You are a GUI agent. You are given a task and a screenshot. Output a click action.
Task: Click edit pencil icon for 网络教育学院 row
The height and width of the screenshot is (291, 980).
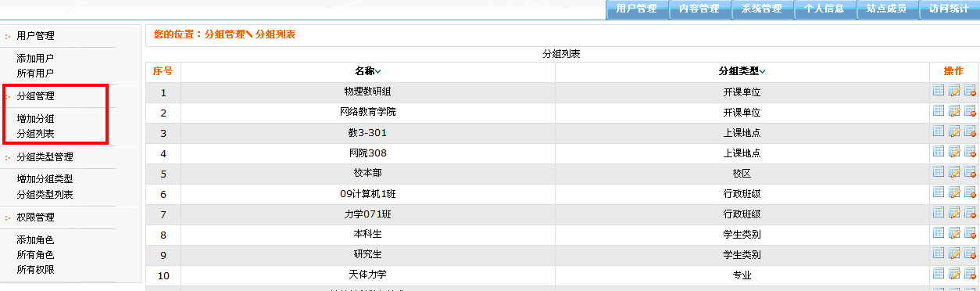coord(954,111)
